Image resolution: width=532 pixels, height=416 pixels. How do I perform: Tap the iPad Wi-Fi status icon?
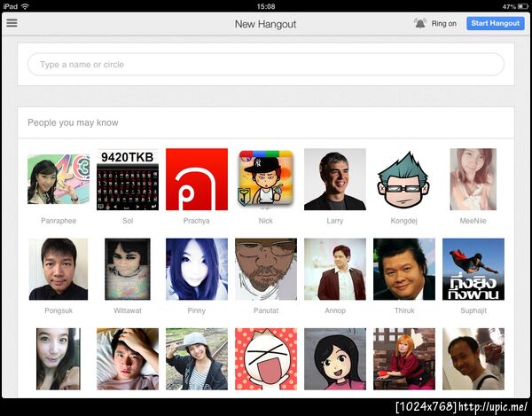[x=25, y=6]
